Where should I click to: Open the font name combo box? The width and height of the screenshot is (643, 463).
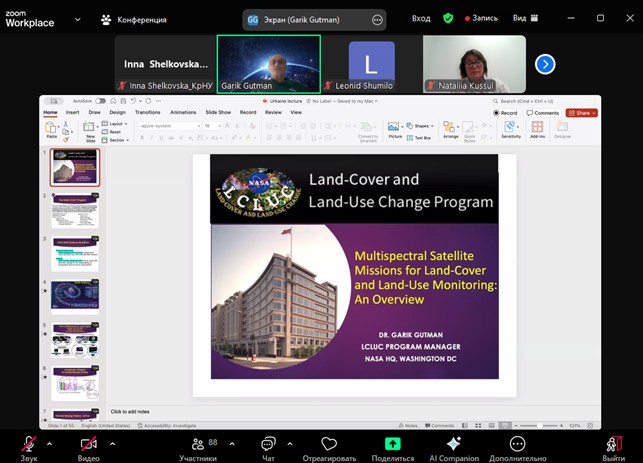[169, 126]
